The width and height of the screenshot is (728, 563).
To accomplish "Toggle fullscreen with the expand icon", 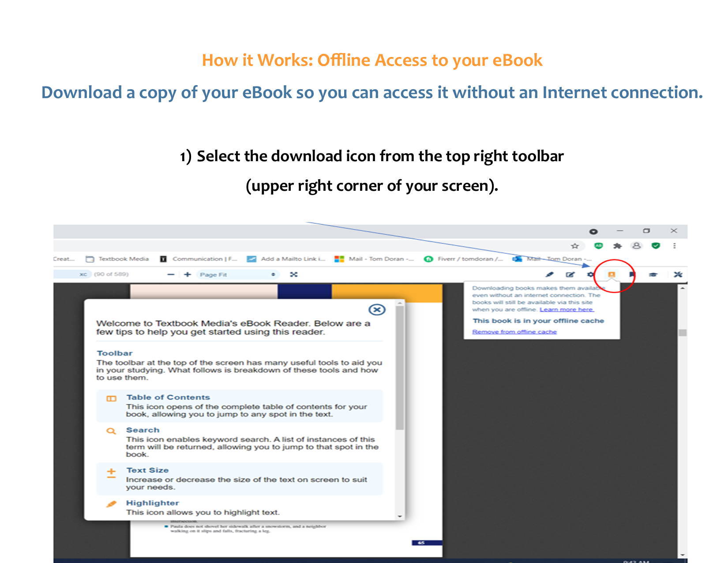I will click(x=294, y=274).
